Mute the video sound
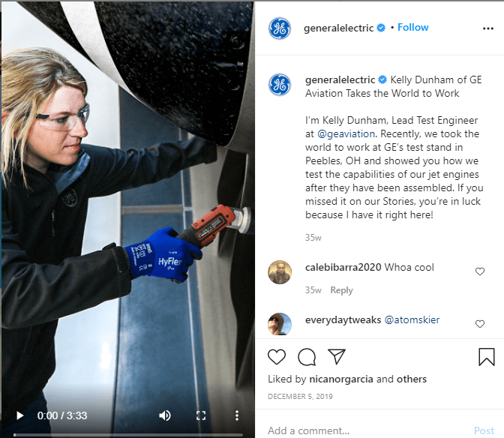504x438 pixels. coord(164,415)
